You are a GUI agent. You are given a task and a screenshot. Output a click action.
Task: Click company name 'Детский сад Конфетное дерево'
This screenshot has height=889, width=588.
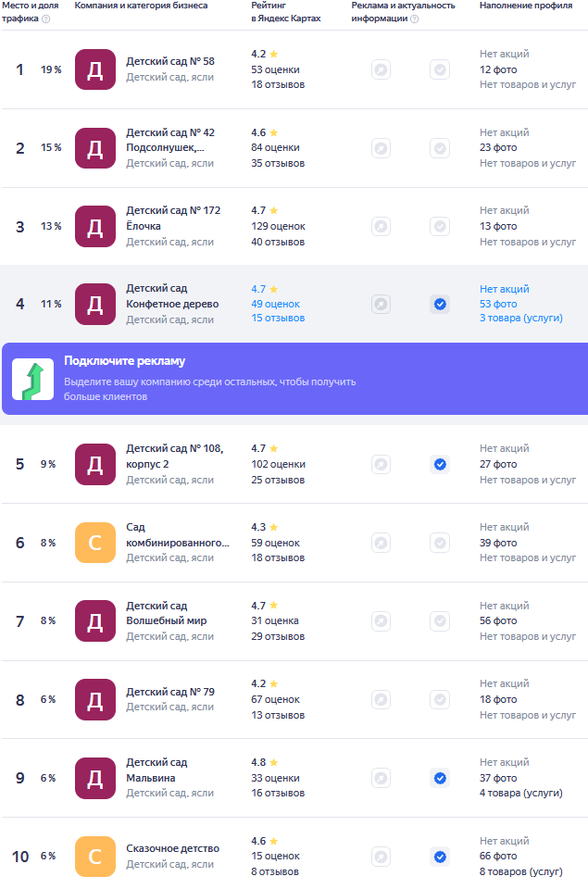172,296
